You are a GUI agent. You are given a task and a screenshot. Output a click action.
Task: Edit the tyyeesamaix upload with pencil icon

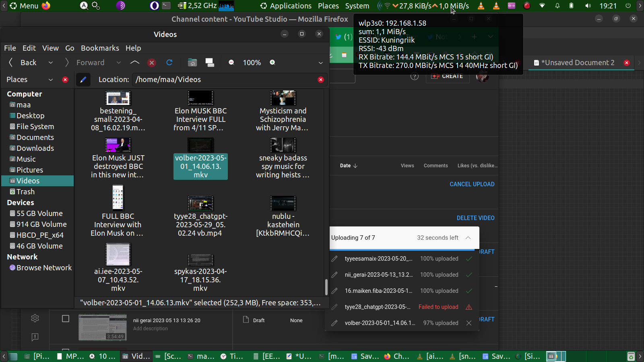pos(334,259)
